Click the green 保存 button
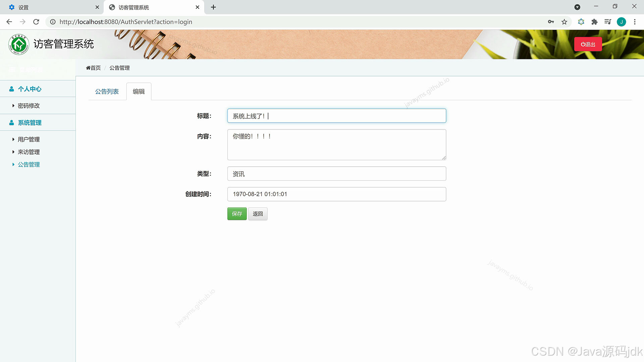This screenshot has width=644, height=362. click(237, 214)
